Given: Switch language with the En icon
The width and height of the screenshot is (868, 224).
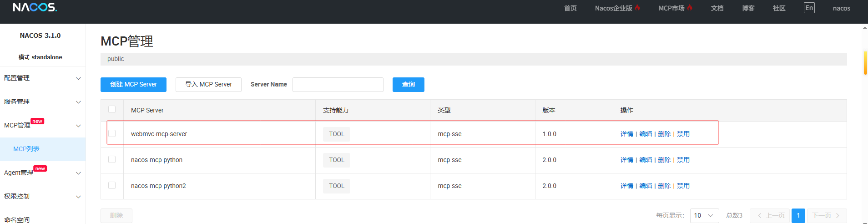Looking at the screenshot, I should click(x=809, y=8).
